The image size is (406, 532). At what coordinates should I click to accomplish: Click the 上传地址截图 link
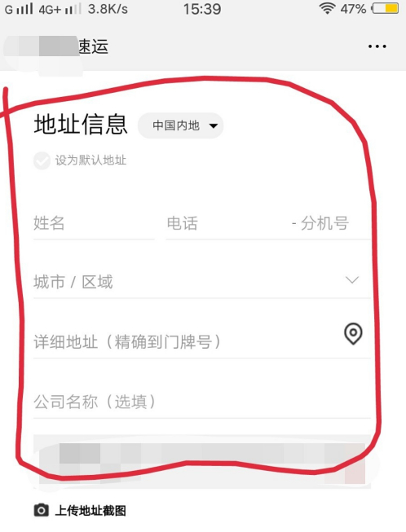tap(90, 510)
